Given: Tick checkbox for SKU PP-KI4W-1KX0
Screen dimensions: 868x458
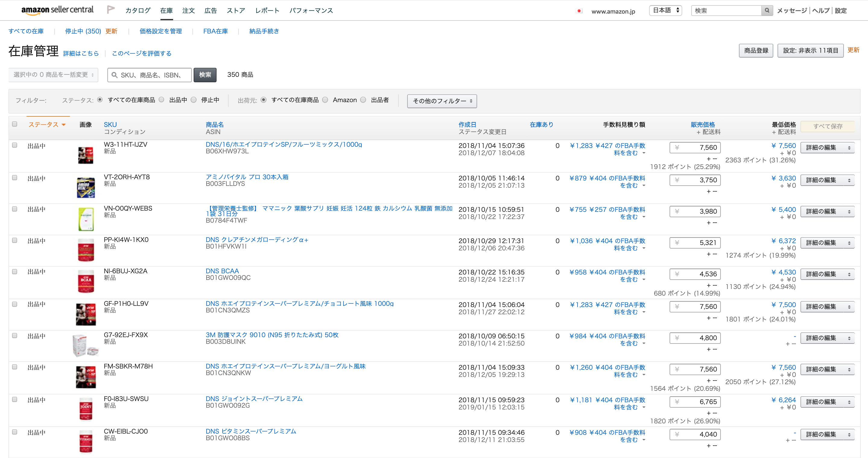Looking at the screenshot, I should [14, 240].
